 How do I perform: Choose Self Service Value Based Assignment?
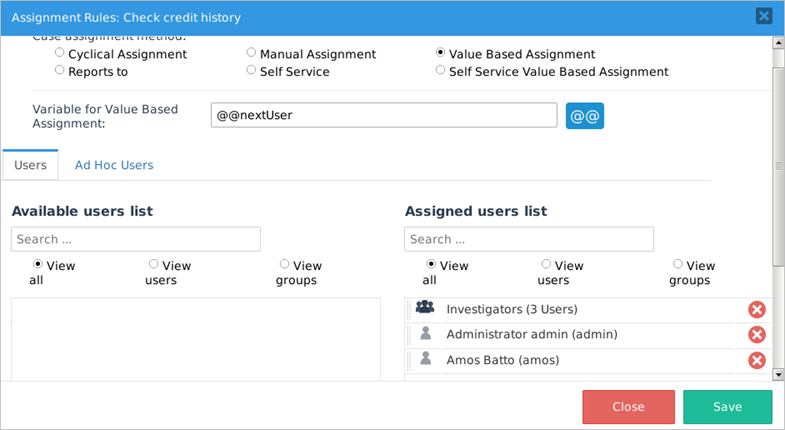[441, 71]
